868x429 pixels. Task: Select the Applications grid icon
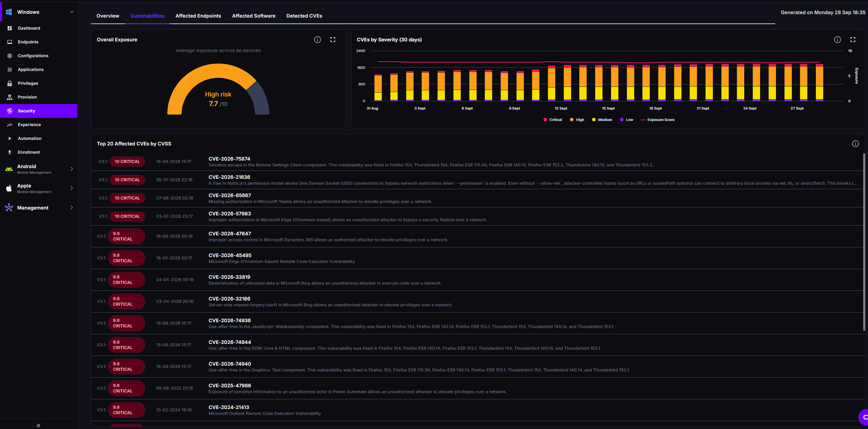(10, 70)
